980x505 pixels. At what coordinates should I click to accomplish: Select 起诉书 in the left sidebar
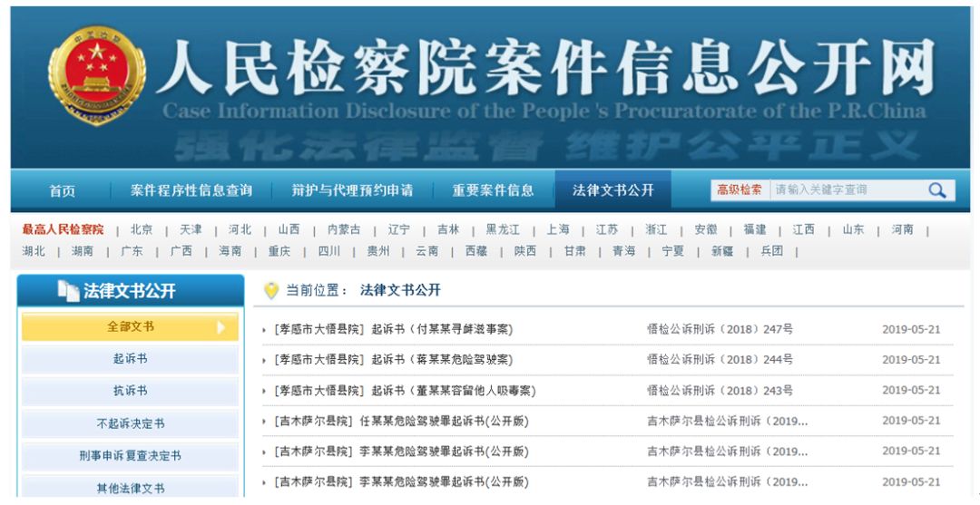[x=130, y=359]
